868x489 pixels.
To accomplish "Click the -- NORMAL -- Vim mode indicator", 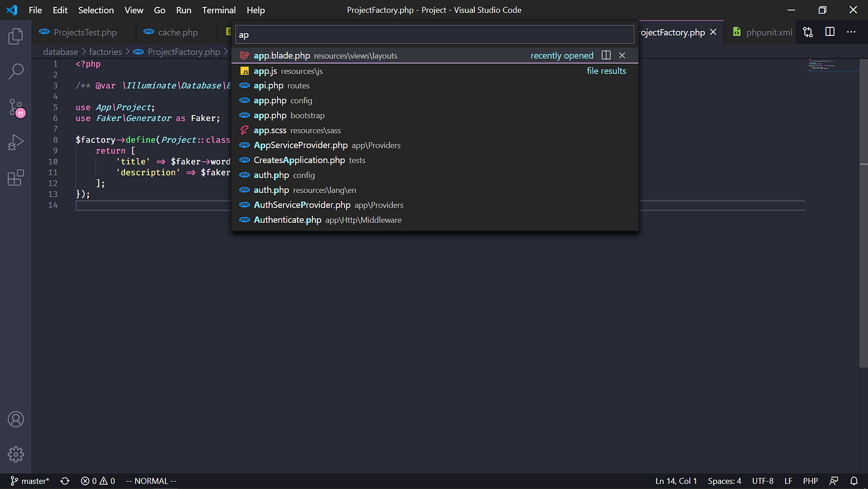I will pos(151,481).
